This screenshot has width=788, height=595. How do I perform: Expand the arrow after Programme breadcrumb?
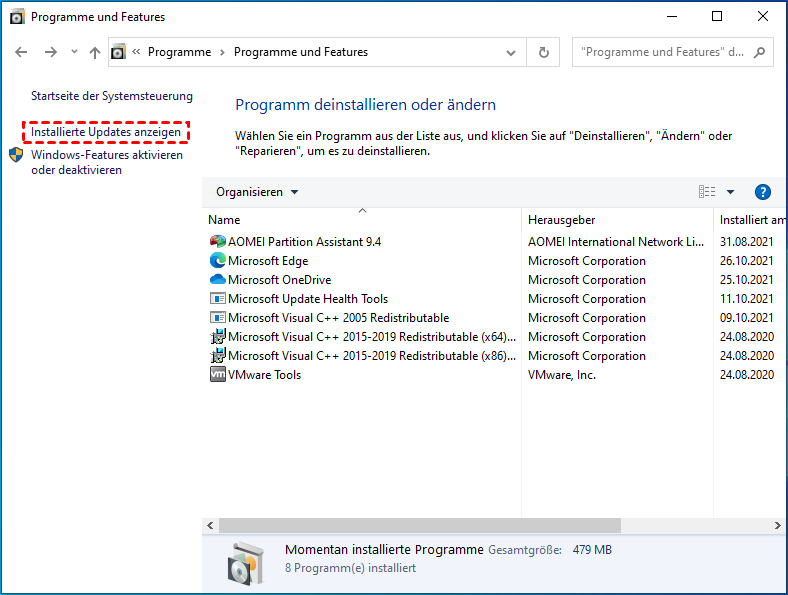pos(222,52)
